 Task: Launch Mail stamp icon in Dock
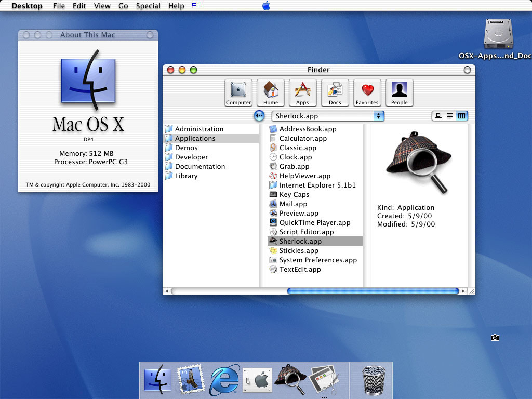(191, 379)
